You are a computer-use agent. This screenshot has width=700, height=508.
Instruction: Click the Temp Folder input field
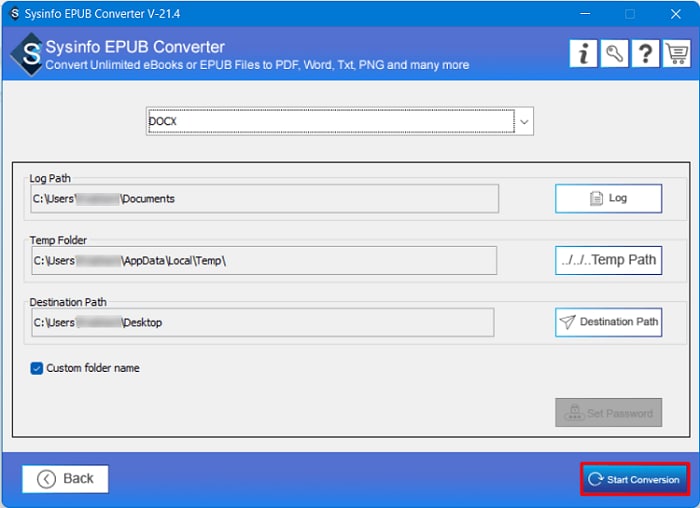(264, 261)
